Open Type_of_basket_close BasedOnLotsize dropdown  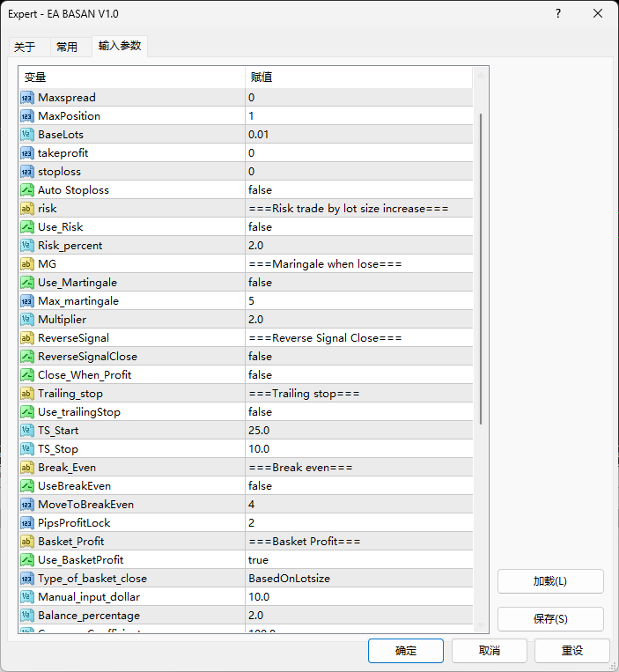(359, 579)
